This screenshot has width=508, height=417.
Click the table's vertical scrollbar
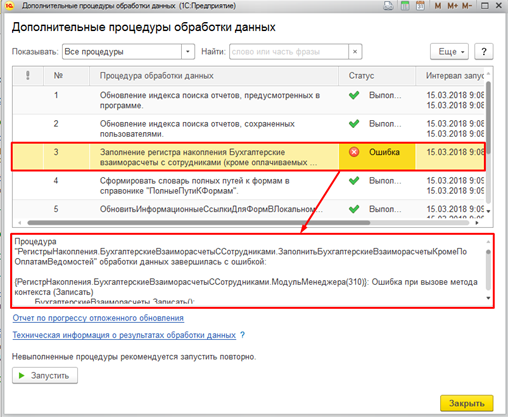pos(488,117)
